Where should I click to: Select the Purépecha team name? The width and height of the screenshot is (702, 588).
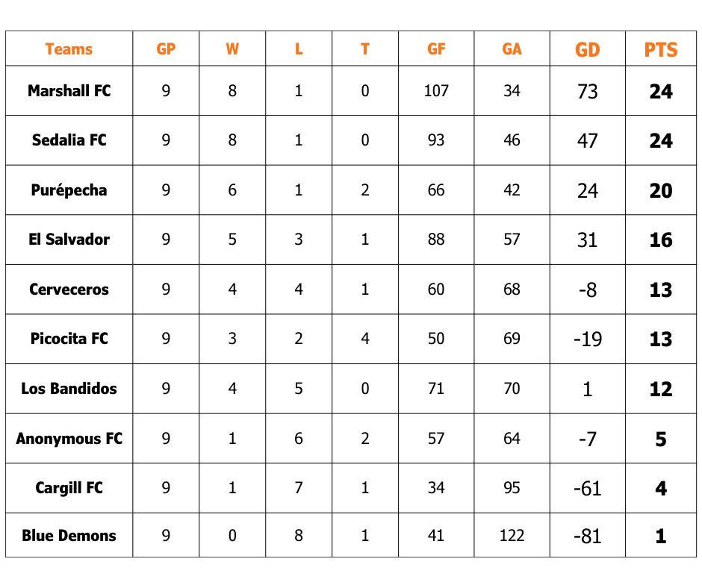(x=69, y=190)
